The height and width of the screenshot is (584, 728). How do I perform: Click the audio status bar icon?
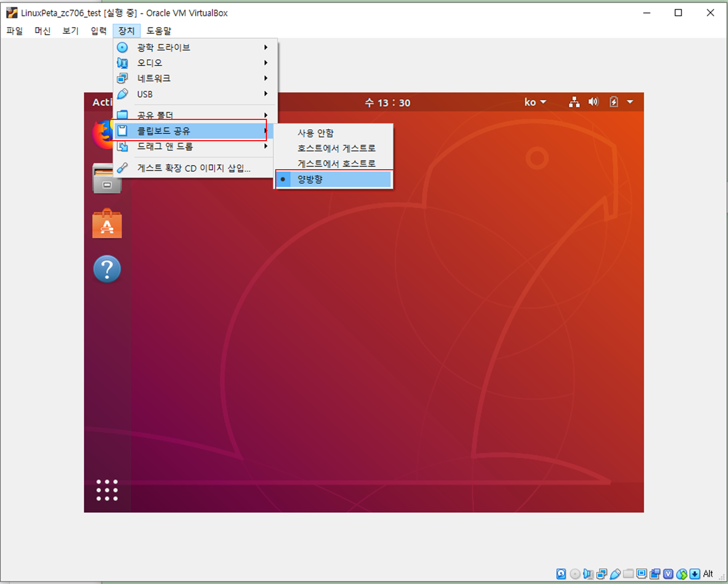[x=588, y=574]
